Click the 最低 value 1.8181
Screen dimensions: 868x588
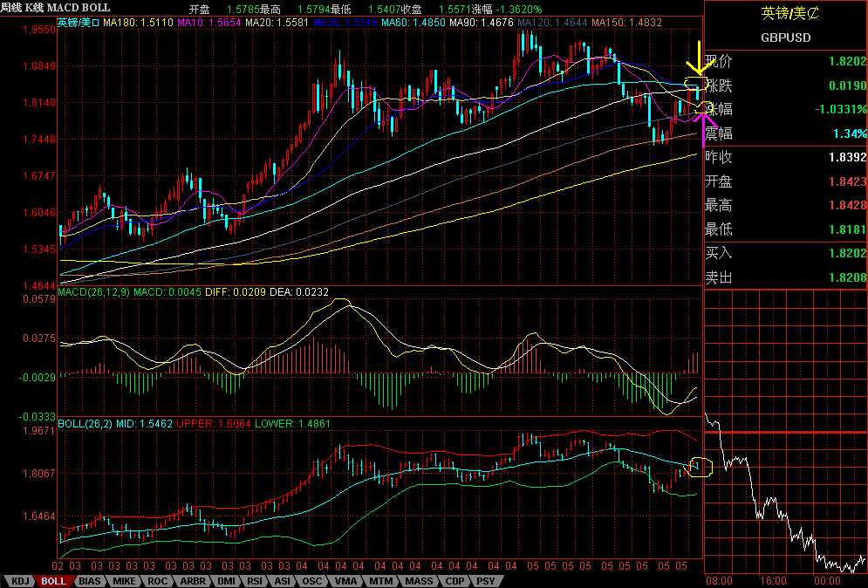[848, 229]
